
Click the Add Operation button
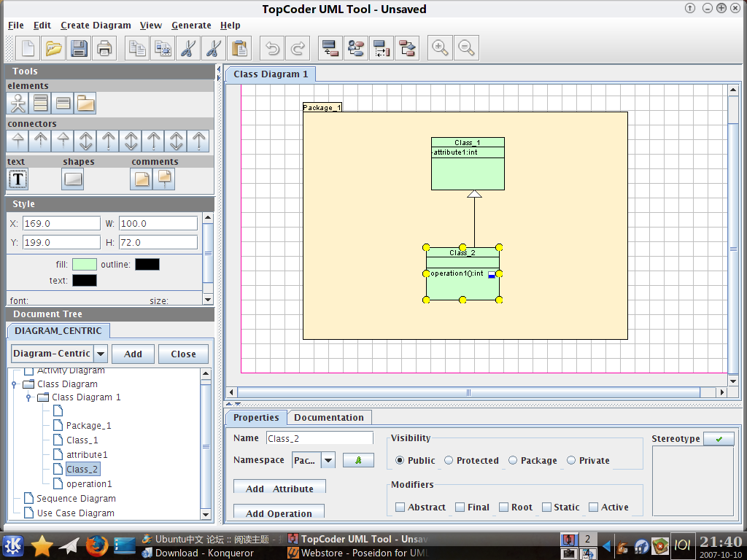279,513
